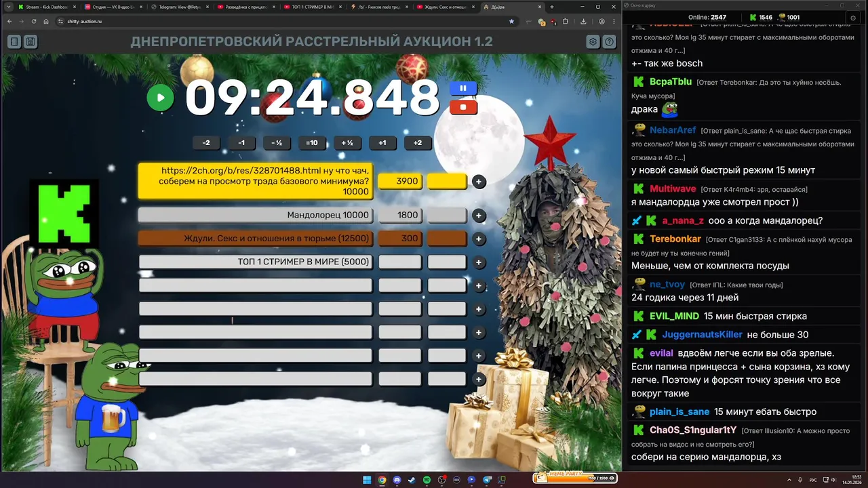
Task: Reload the shitty-auction.ru page
Action: 33,21
